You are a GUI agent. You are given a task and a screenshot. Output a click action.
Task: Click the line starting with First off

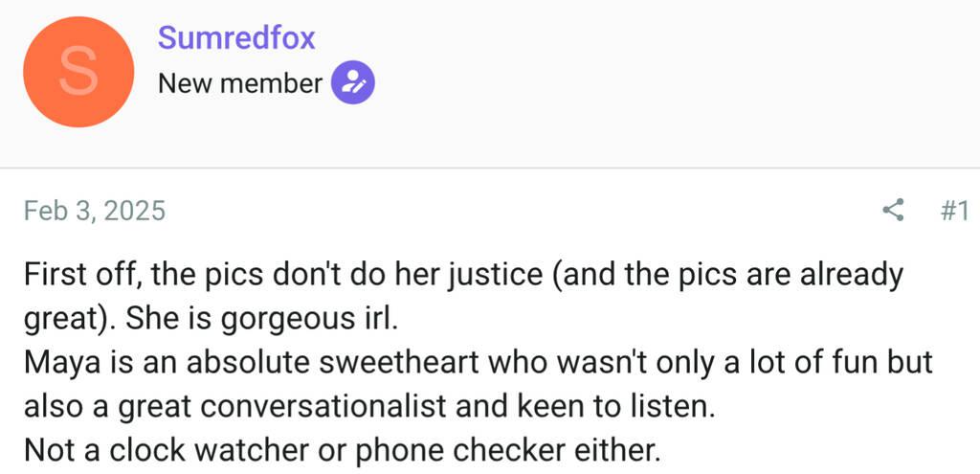pyautogui.click(x=463, y=275)
